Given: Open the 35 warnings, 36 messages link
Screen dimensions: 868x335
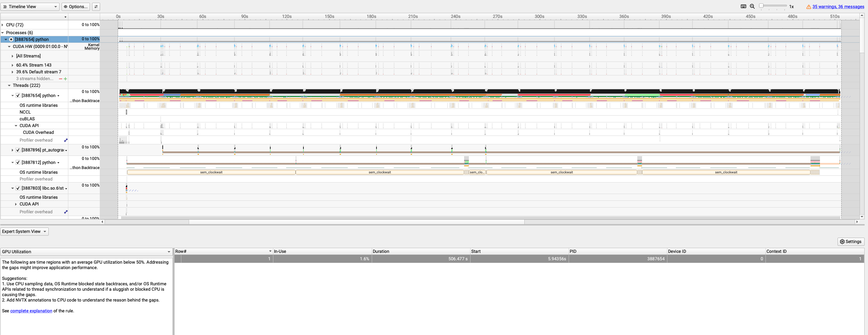Looking at the screenshot, I should point(838,7).
